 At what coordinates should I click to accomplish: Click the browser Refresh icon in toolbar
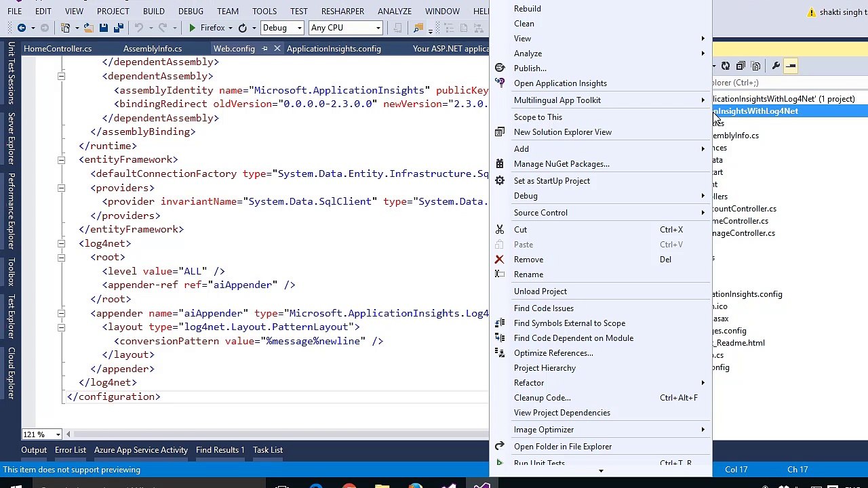242,28
